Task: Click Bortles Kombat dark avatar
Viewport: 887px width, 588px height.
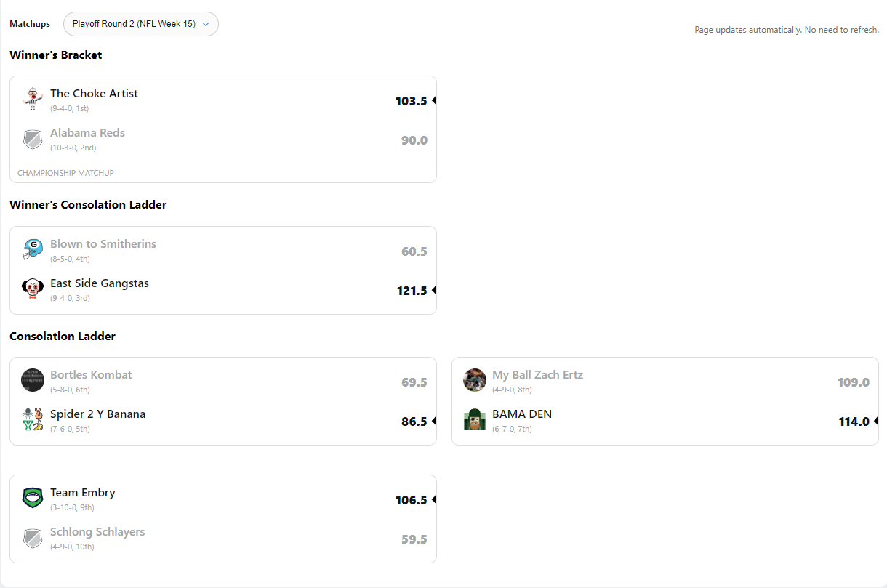Action: (x=33, y=381)
